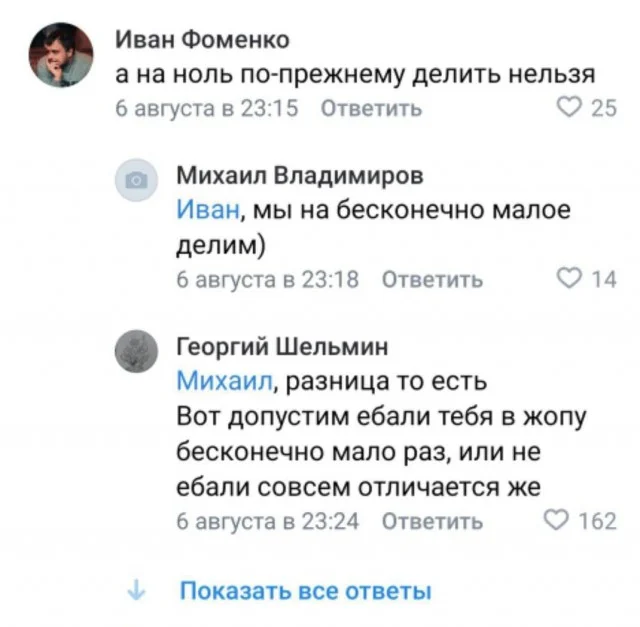Click Mikhail Vladimirov's camera placeholder avatar
640x627 pixels.
coord(136,183)
